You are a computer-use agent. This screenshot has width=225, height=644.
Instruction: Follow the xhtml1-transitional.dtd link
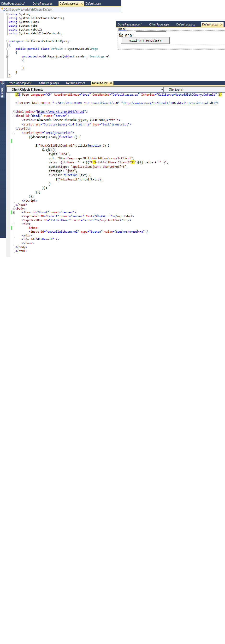tap(169, 103)
